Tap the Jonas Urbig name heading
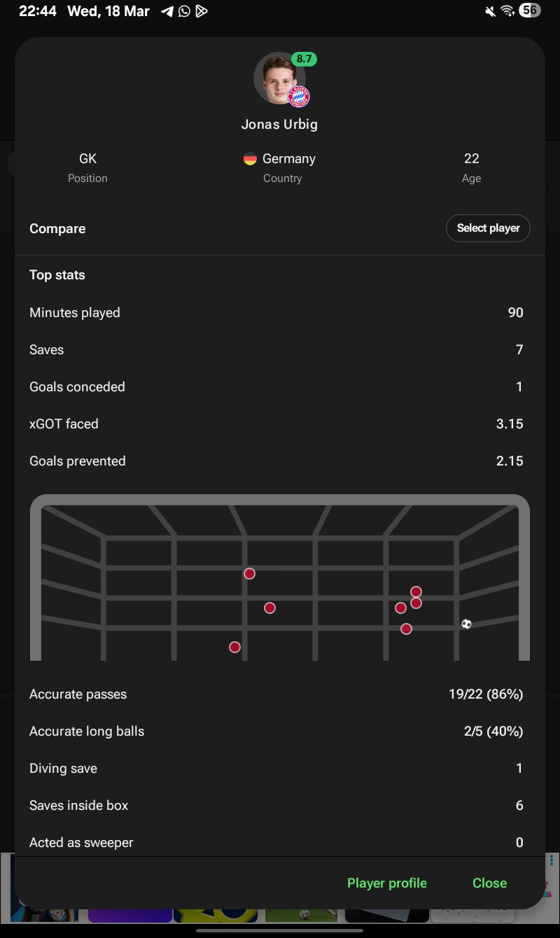 coord(279,125)
